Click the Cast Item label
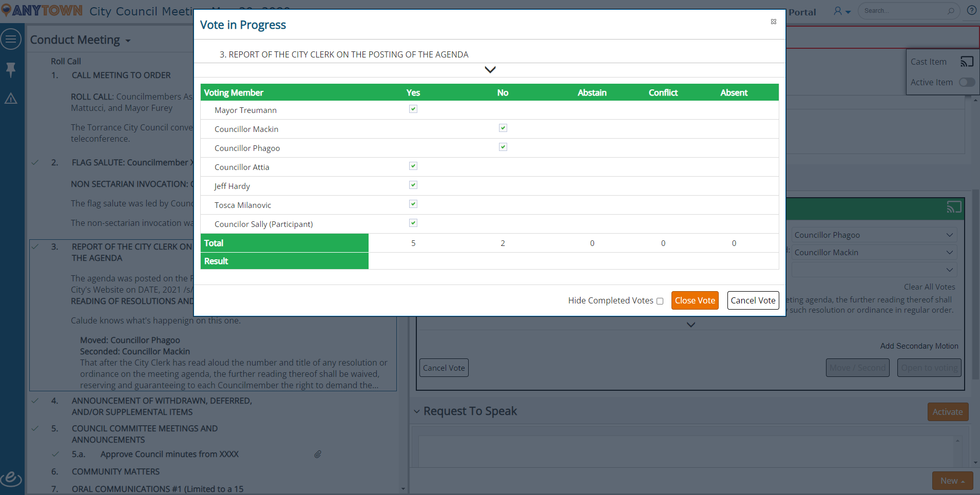980x495 pixels. click(929, 62)
